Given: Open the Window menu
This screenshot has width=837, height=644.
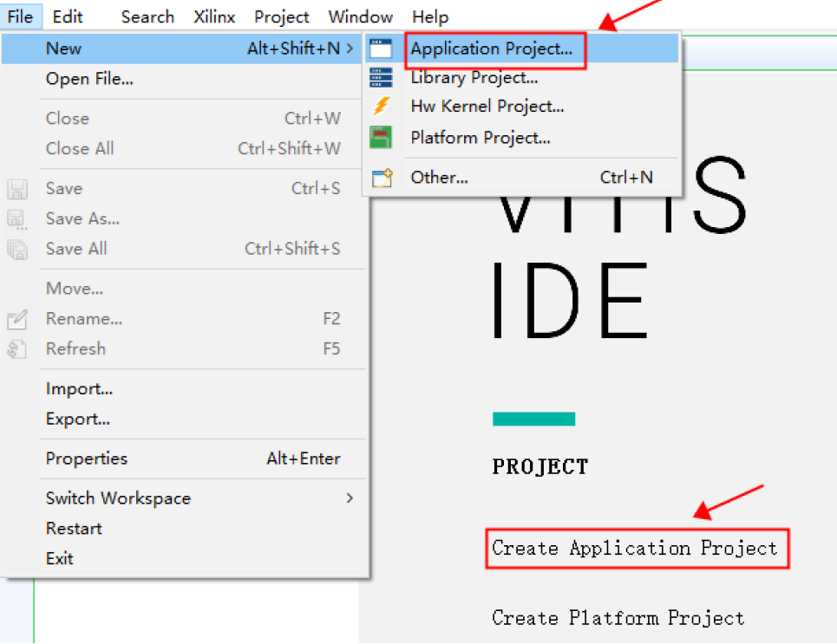Looking at the screenshot, I should [x=360, y=16].
